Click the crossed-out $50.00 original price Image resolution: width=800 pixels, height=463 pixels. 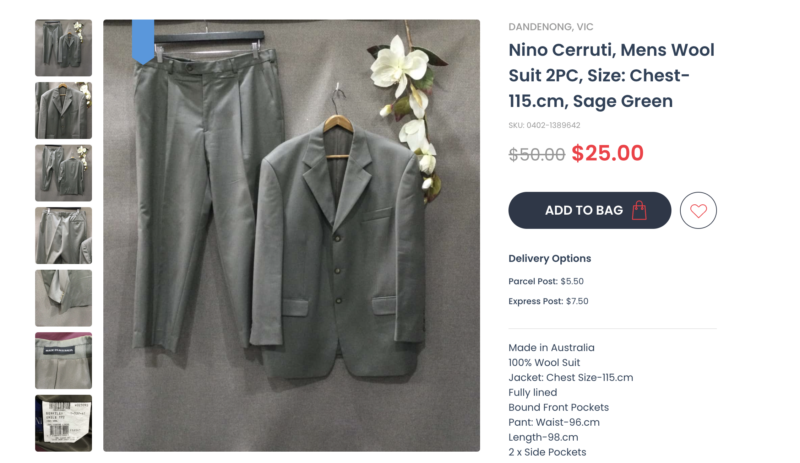coord(536,154)
